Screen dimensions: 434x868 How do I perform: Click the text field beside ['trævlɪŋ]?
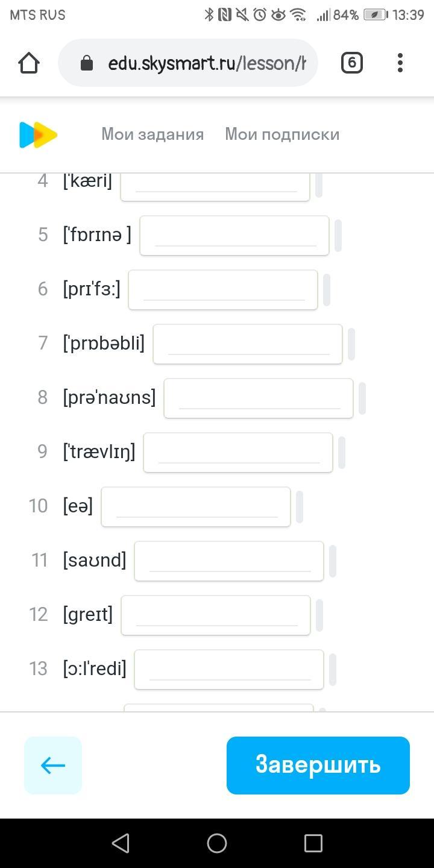238,452
